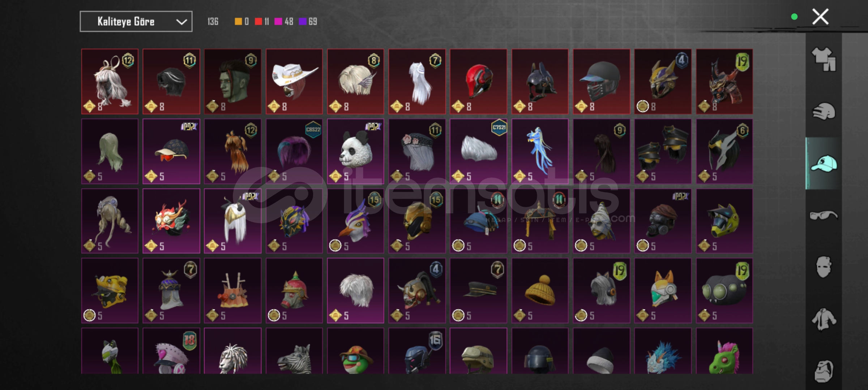Select the white cowboy hat item
Screen dimensions: 868x390
pyautogui.click(x=294, y=82)
